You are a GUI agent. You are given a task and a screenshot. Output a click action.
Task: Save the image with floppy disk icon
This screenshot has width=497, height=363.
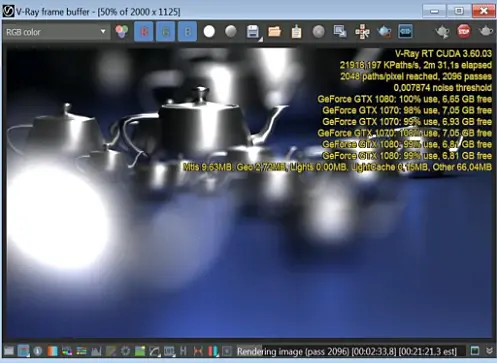tap(253, 32)
